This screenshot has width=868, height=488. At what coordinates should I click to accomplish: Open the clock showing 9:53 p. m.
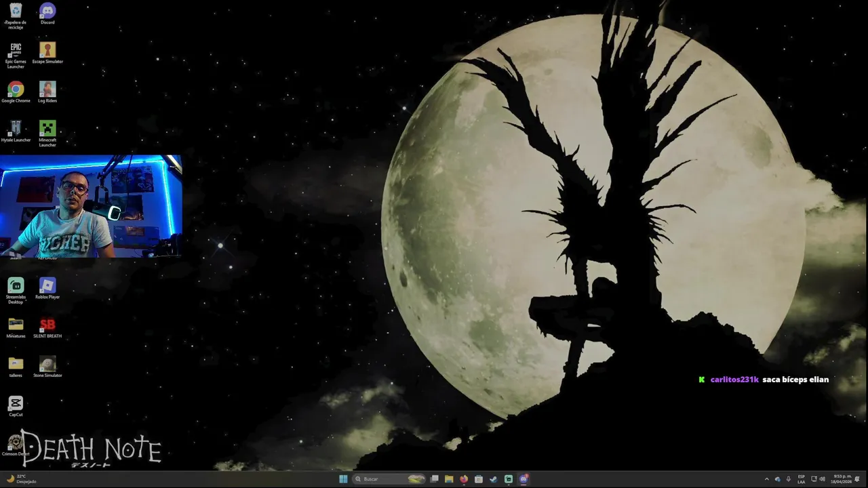842,479
